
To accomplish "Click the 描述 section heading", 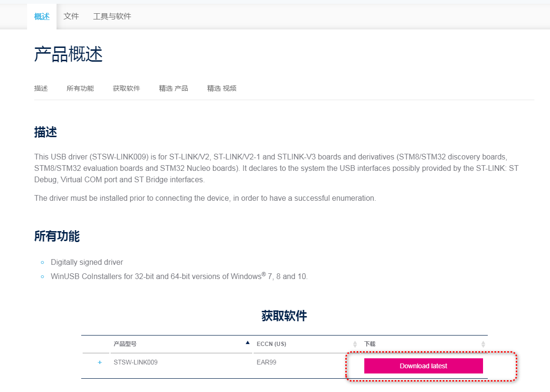I will tap(46, 132).
